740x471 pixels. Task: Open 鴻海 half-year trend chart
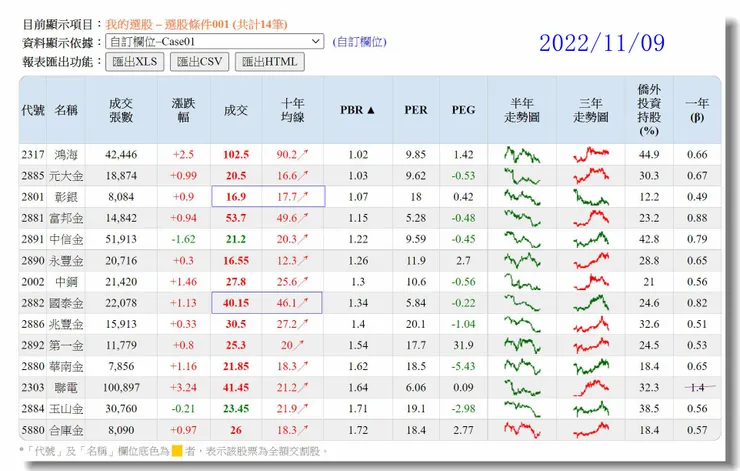click(x=521, y=154)
